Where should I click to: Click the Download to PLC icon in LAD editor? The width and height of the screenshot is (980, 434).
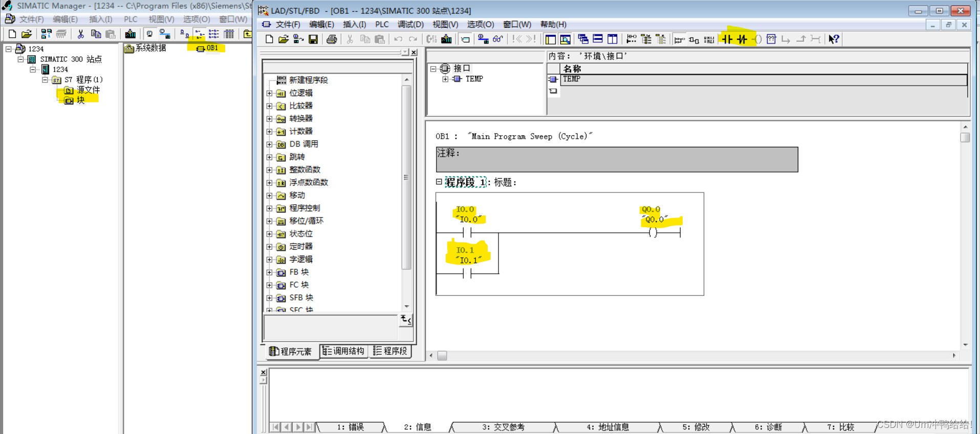click(x=447, y=39)
